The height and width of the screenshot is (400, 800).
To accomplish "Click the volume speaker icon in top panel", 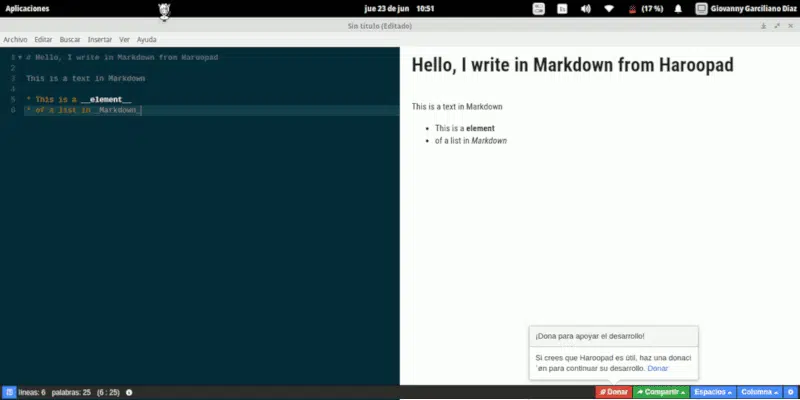I will coord(585,8).
